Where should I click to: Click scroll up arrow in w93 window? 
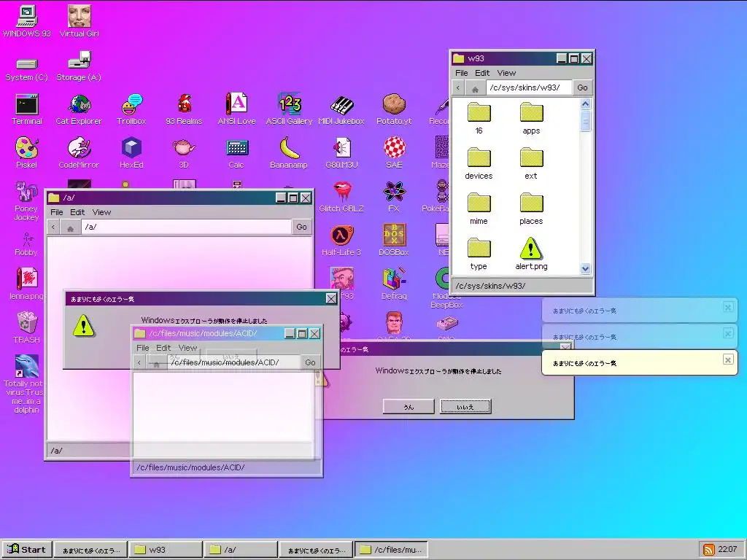(x=586, y=104)
